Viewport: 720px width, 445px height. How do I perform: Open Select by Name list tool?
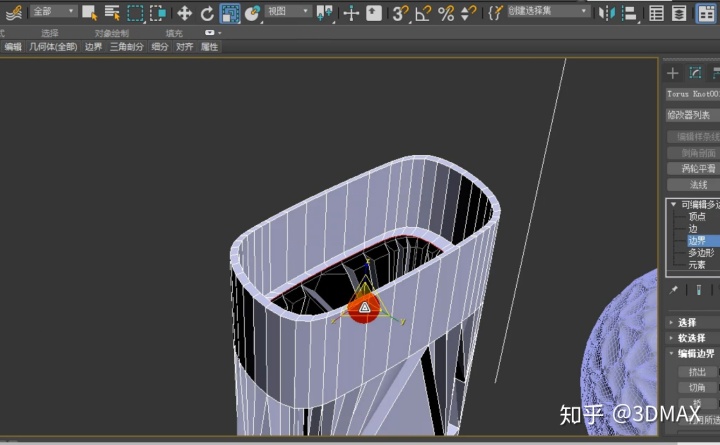pyautogui.click(x=112, y=13)
